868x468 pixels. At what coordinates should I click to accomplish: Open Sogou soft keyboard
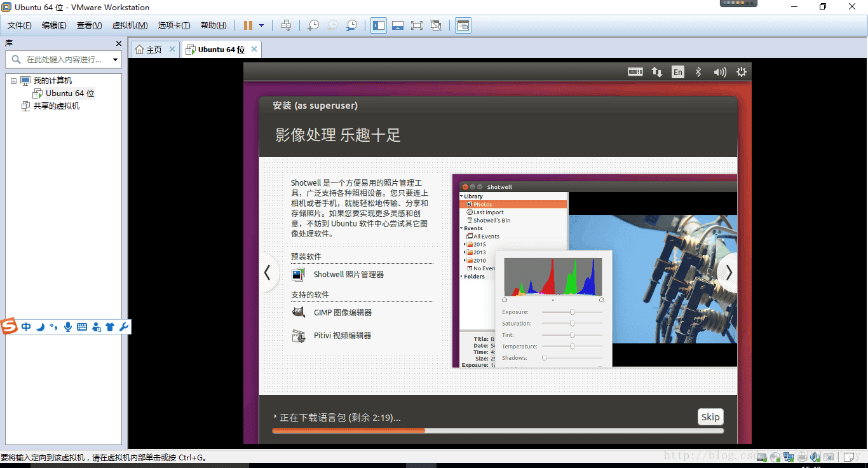tap(82, 327)
